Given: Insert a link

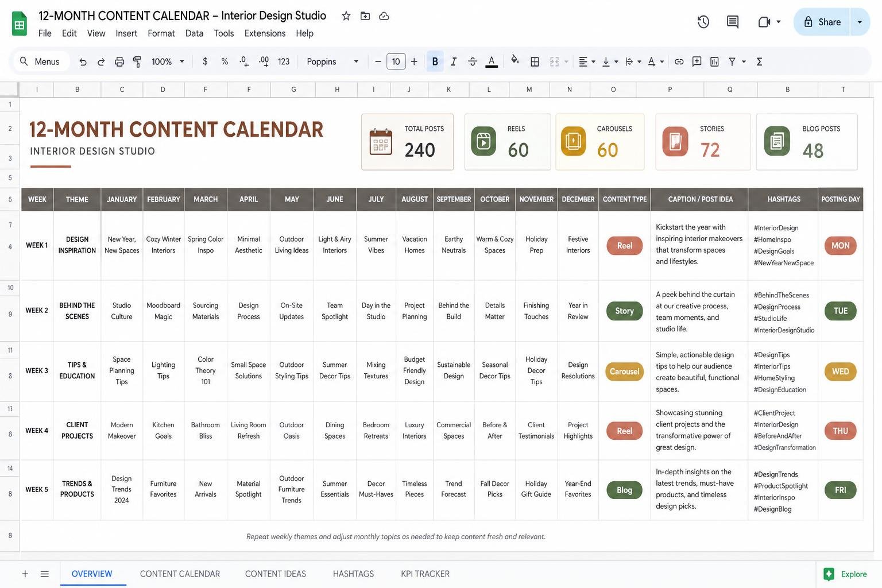Looking at the screenshot, I should (679, 61).
